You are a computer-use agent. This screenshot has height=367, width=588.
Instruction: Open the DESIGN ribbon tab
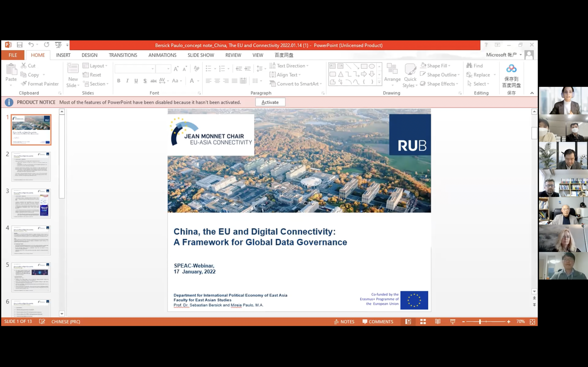89,55
